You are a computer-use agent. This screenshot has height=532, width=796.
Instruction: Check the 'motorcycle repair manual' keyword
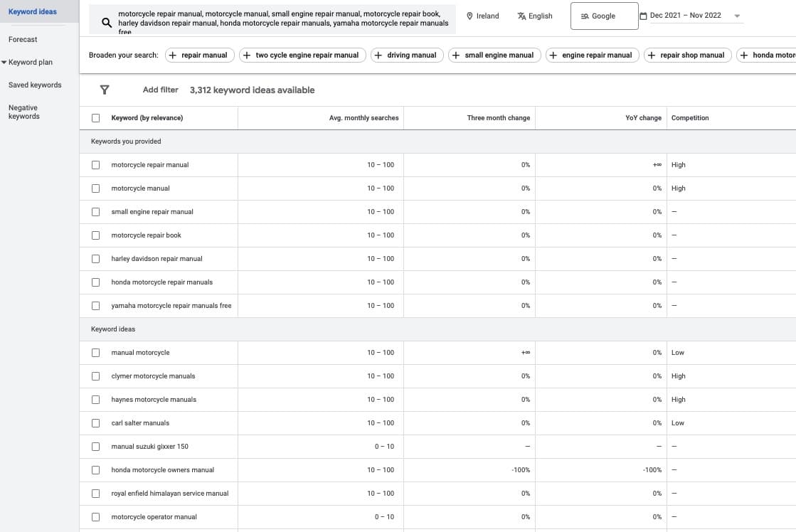95,164
